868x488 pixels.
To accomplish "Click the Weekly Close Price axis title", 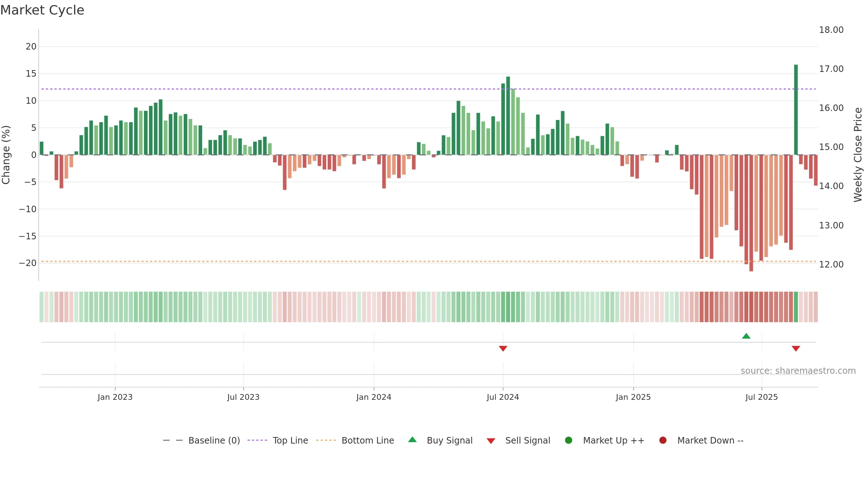I will point(858,155).
